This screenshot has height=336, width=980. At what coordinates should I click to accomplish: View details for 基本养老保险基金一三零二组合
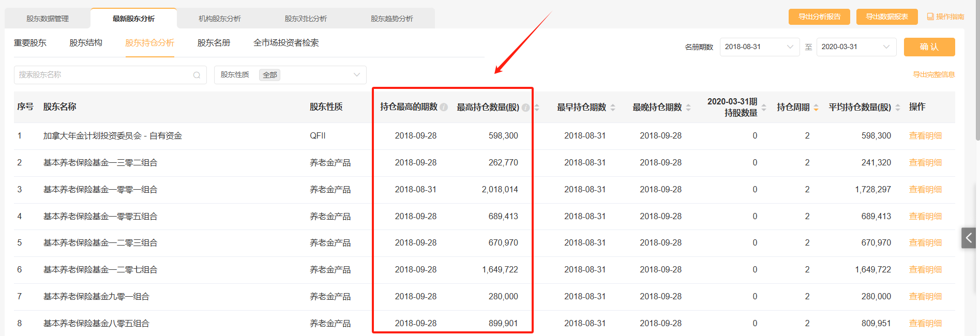pos(925,163)
